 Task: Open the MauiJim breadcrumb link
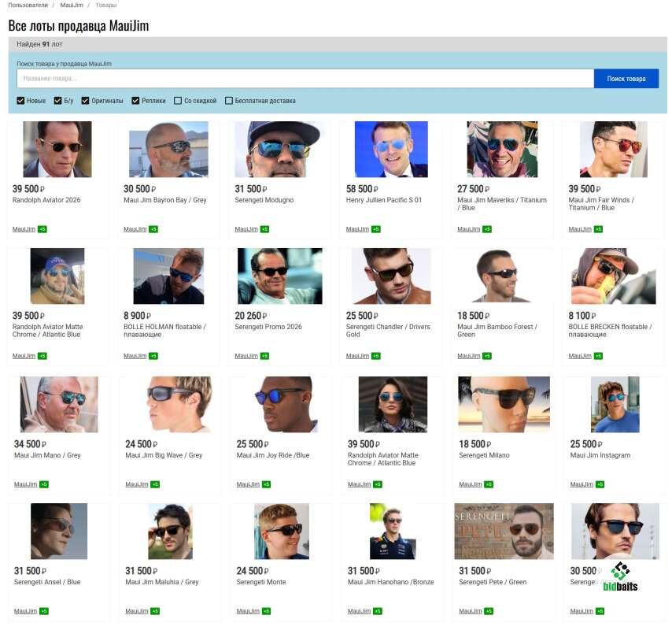[72, 5]
